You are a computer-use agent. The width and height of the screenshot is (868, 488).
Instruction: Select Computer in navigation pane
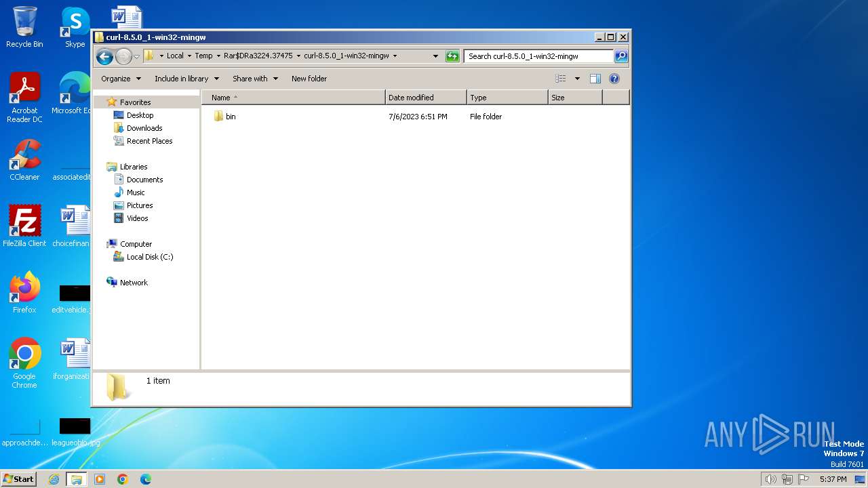(136, 244)
